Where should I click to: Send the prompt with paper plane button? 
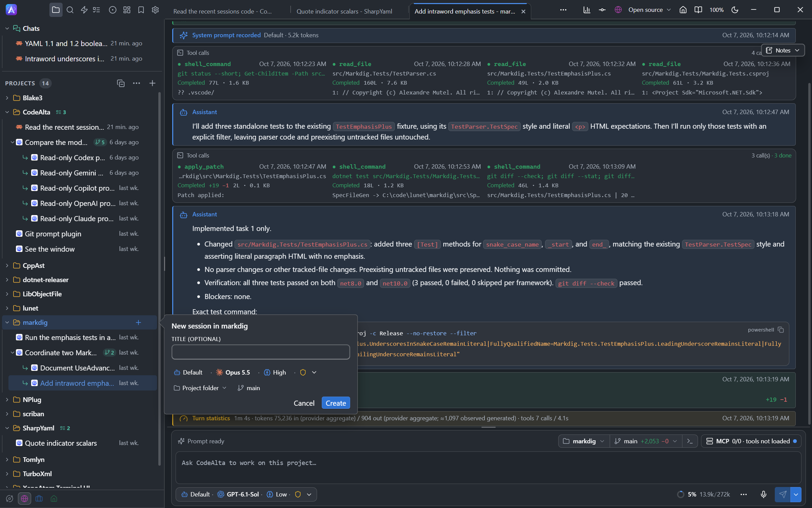[x=783, y=494]
